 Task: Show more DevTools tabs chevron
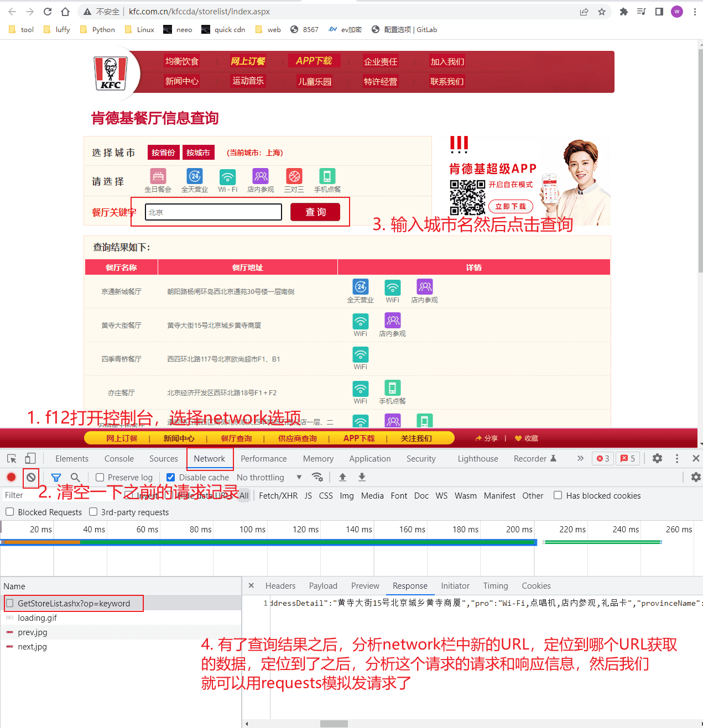pos(580,458)
